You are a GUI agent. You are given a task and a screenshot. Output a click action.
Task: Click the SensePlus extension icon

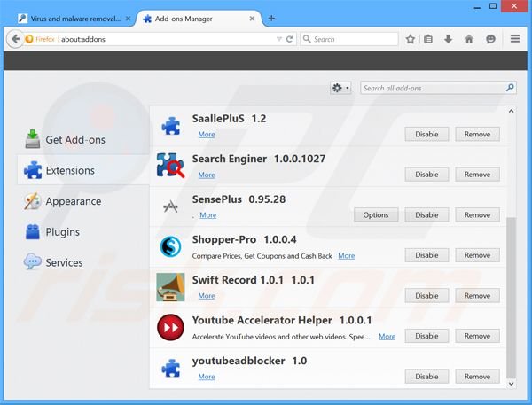[170, 206]
